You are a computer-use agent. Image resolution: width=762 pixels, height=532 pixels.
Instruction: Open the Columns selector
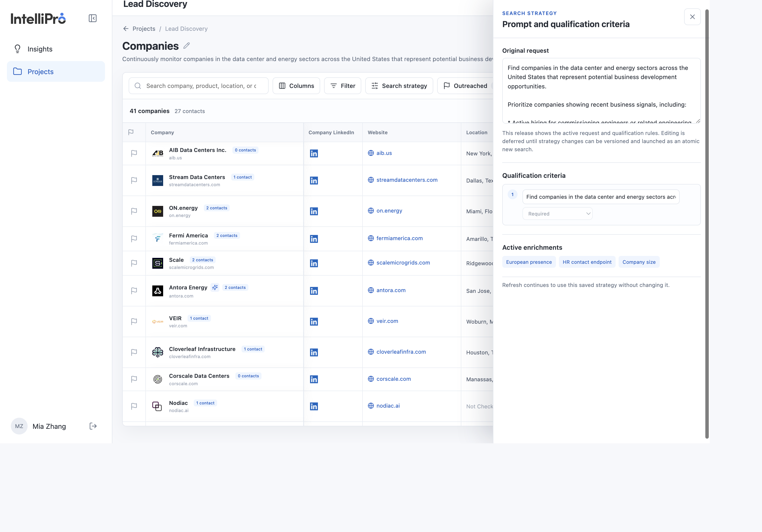296,86
